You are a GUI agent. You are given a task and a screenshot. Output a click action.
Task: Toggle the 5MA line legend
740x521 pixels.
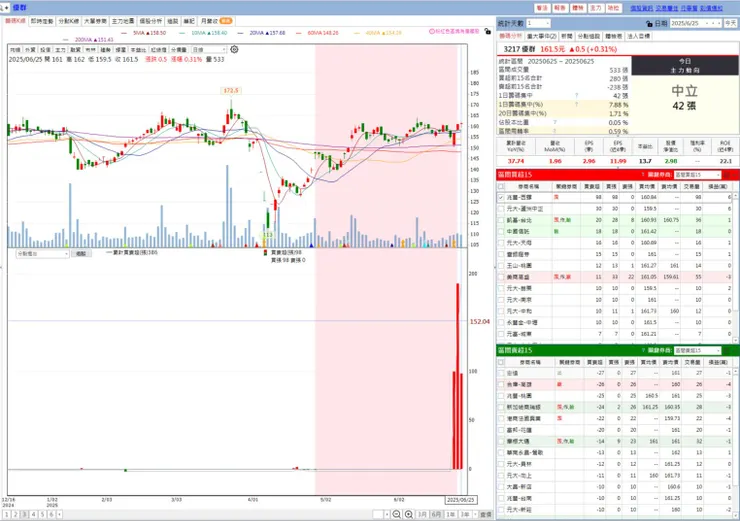(144, 33)
